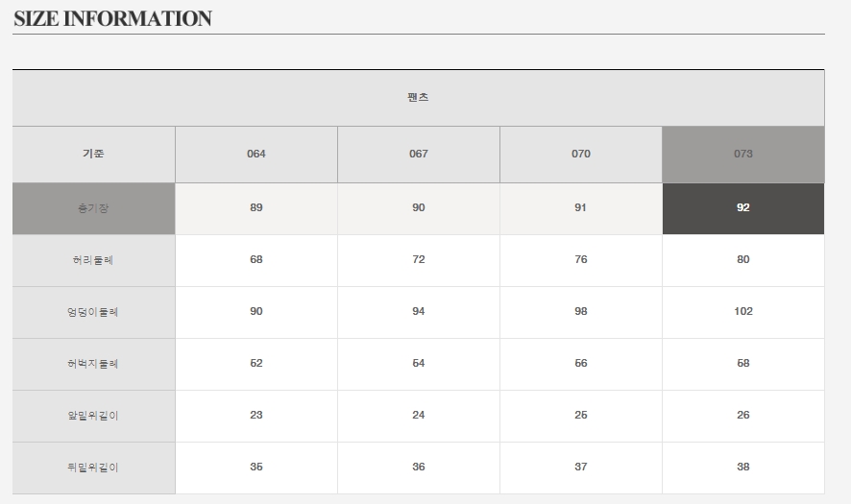Click the 허벅지둘레 row label
This screenshot has width=851, height=504.
click(x=94, y=364)
